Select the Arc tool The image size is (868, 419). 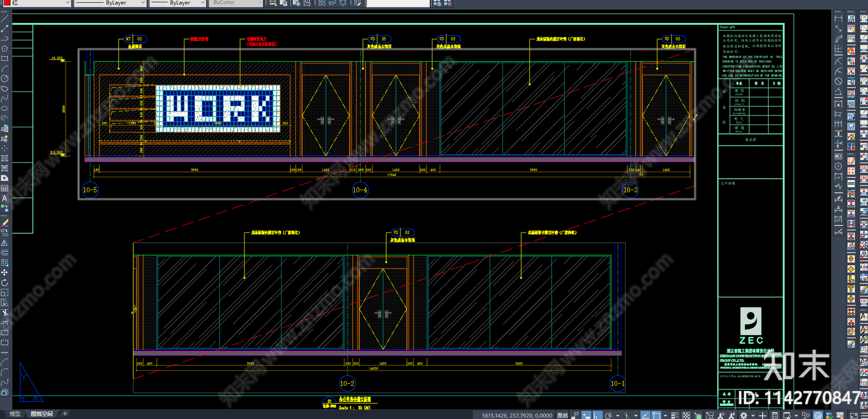(x=4, y=68)
